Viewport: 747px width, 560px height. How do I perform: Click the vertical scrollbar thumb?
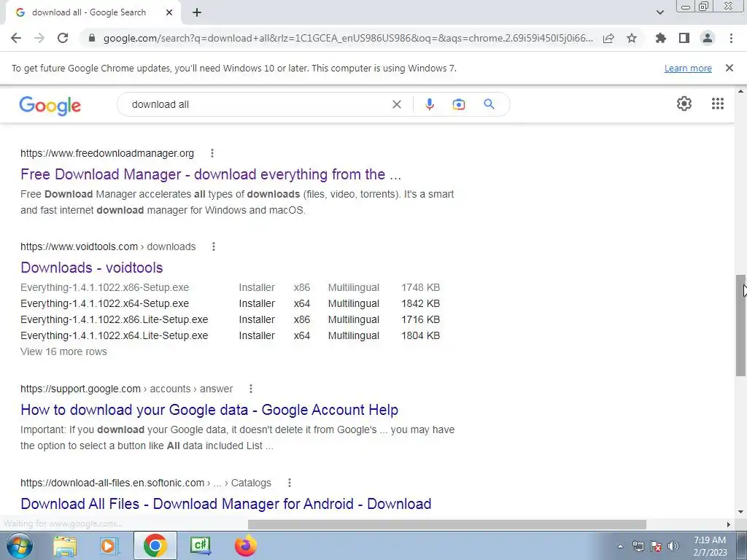(741, 326)
